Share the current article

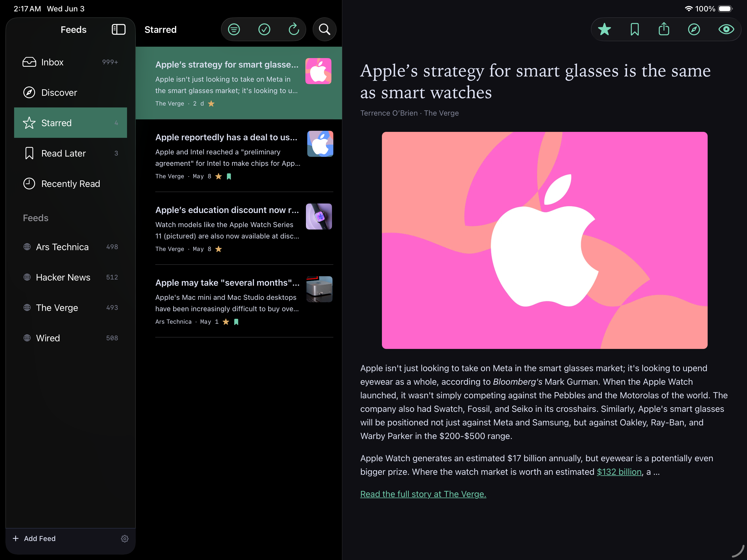(664, 29)
